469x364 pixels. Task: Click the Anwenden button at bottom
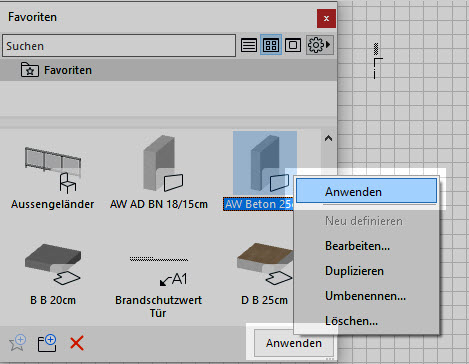pos(293,343)
